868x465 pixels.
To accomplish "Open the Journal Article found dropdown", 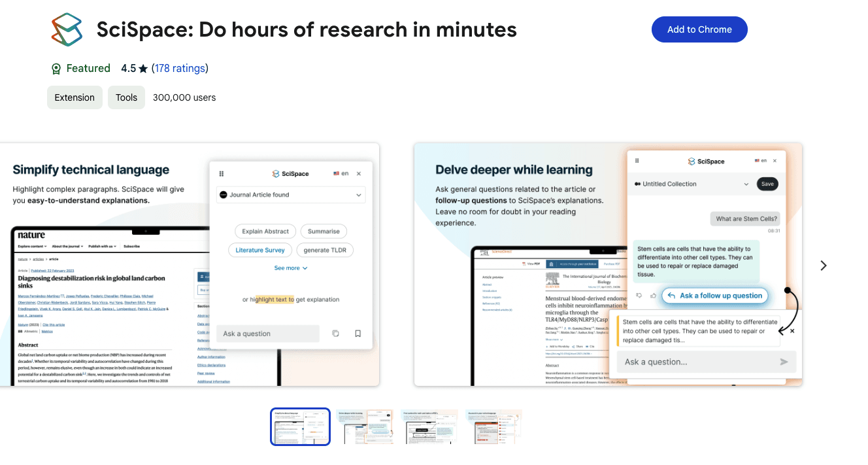I will click(x=291, y=194).
